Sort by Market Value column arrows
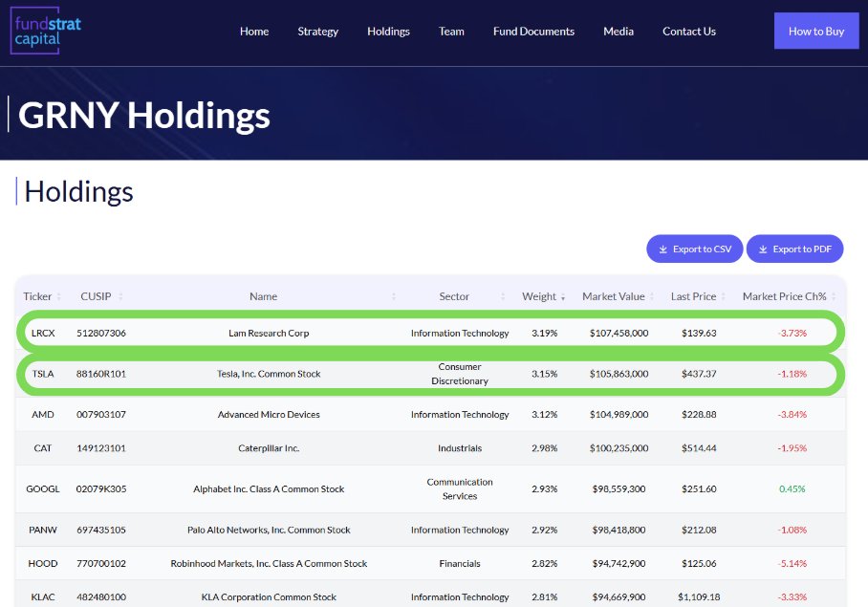 (x=652, y=297)
